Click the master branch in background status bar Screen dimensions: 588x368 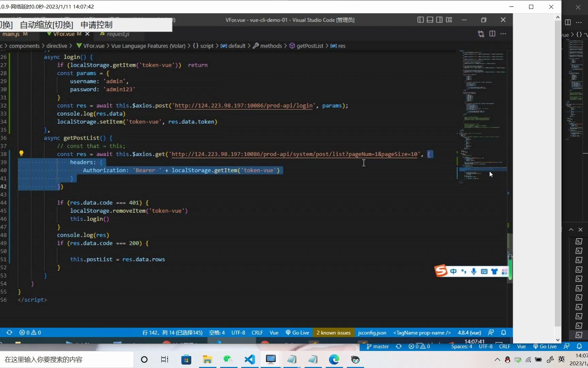(x=378, y=346)
